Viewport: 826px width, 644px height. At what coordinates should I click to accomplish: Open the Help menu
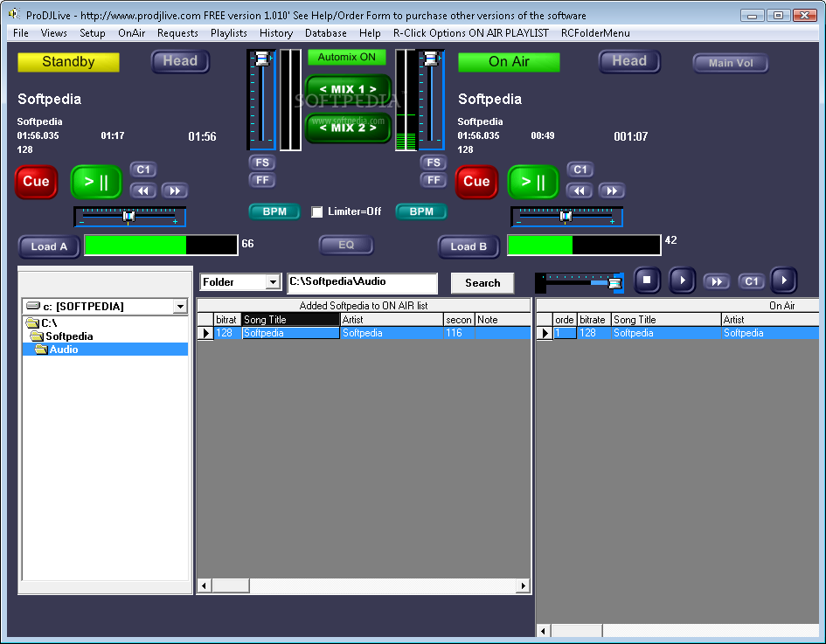(370, 33)
